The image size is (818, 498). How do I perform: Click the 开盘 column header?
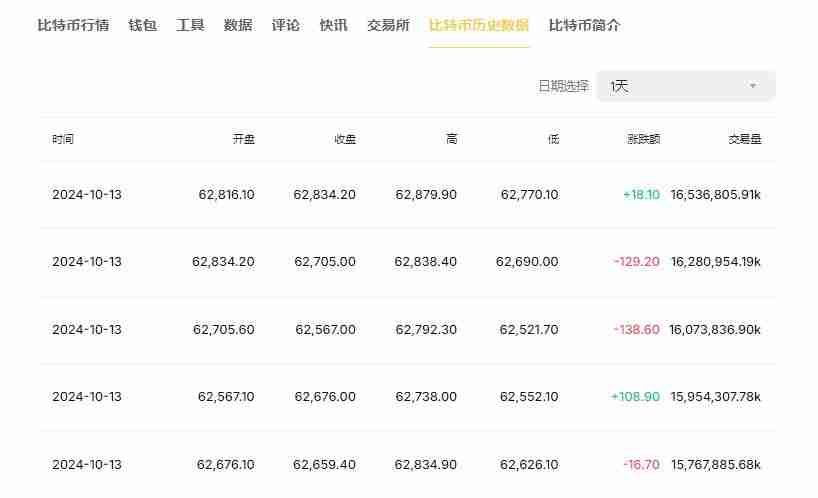point(243,140)
